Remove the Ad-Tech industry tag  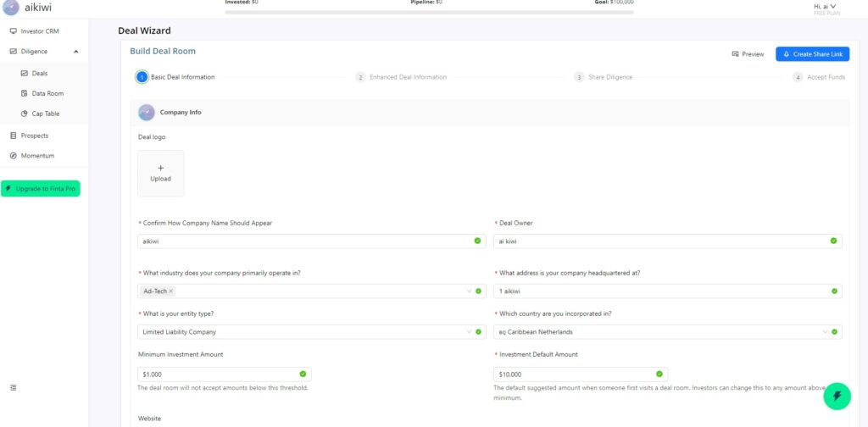[x=171, y=291]
